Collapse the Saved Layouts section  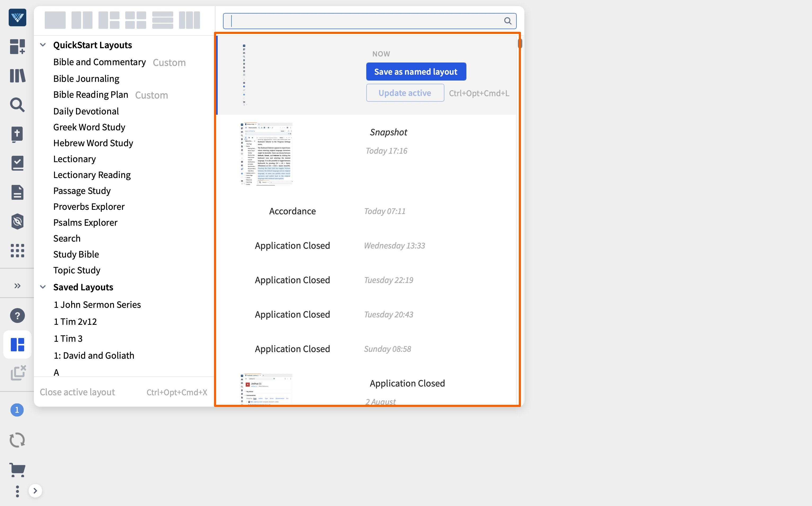[43, 287]
